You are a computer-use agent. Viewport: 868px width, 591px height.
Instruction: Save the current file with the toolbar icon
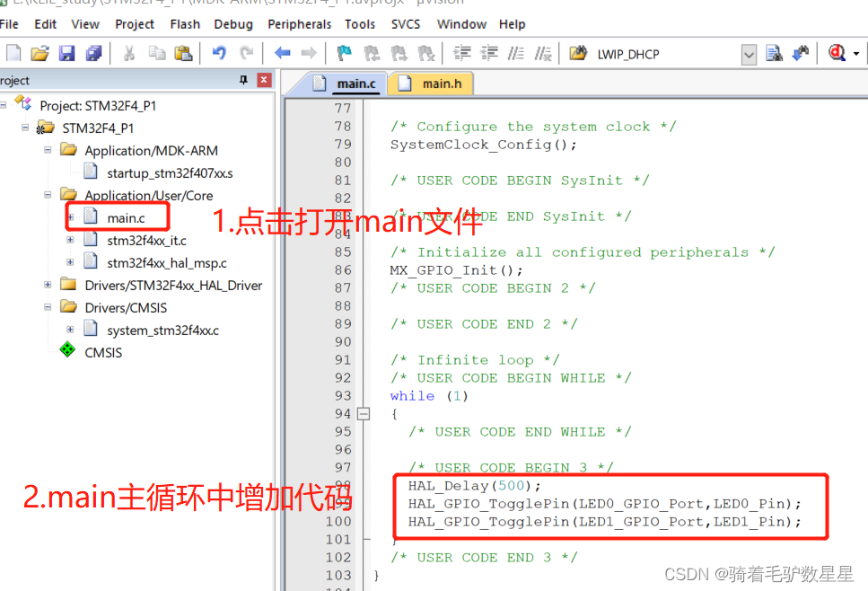(x=67, y=53)
